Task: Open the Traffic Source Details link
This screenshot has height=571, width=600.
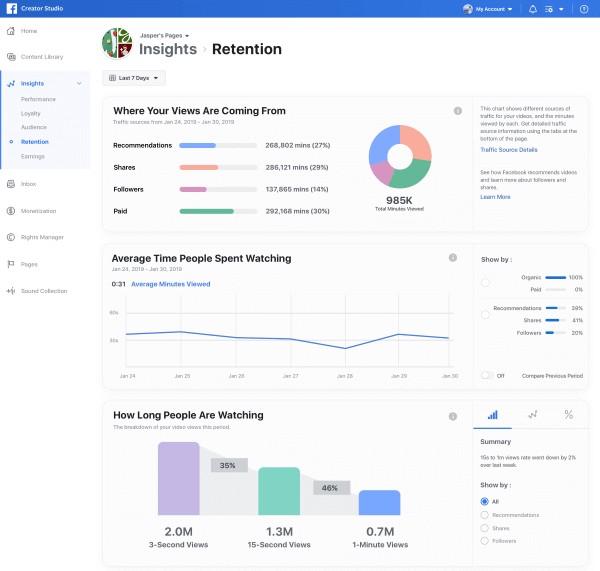Action: (x=508, y=149)
